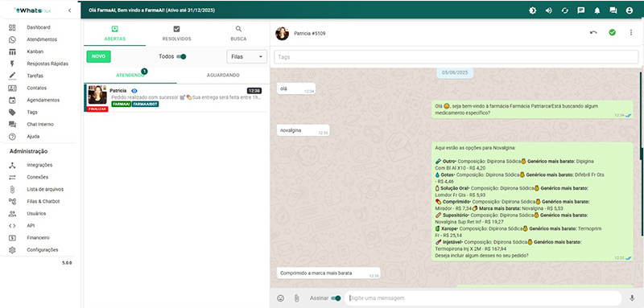Click Patricia's avatar in ticket list

[97, 95]
